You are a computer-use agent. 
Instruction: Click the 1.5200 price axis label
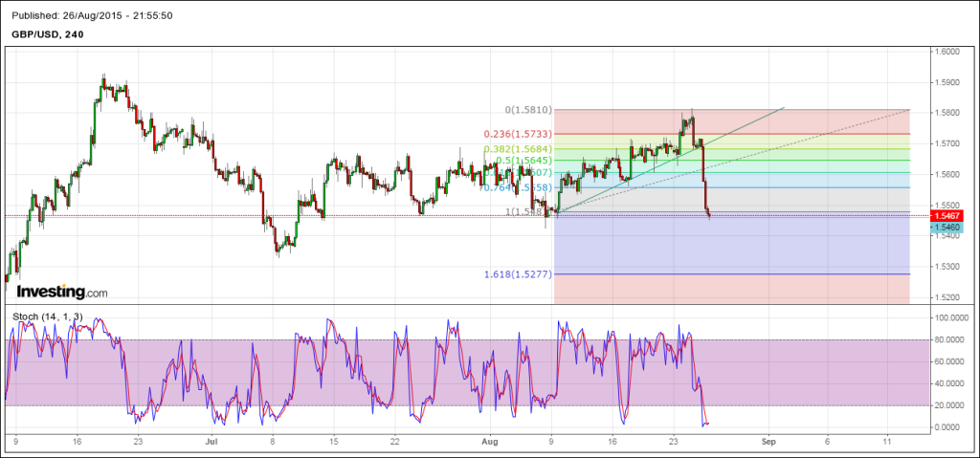tap(948, 296)
